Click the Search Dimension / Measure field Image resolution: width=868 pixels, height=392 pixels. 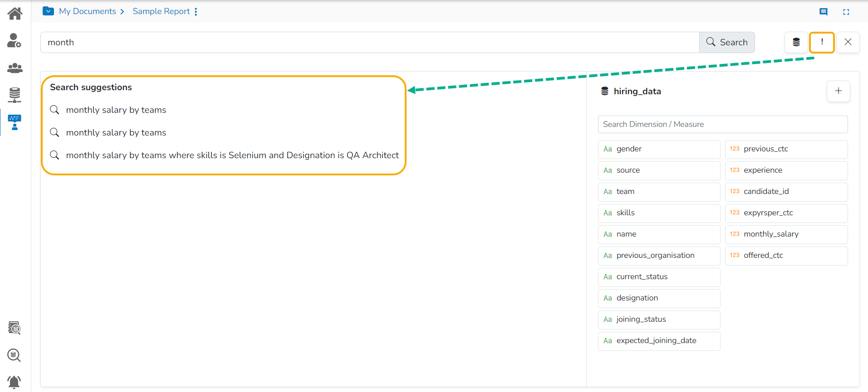(722, 124)
